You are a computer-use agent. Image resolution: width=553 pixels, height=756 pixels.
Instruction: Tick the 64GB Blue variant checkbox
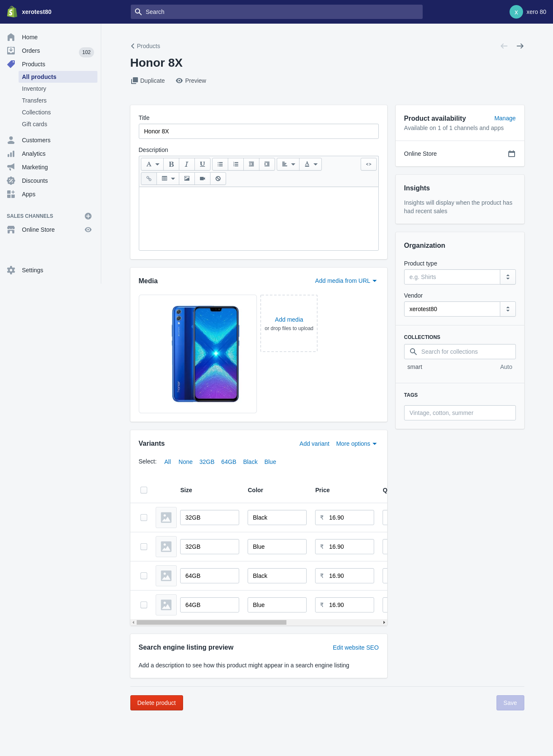[144, 605]
